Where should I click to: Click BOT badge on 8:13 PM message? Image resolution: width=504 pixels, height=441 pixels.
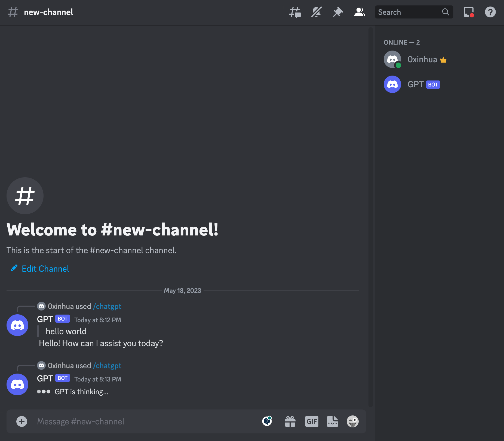[63, 378]
